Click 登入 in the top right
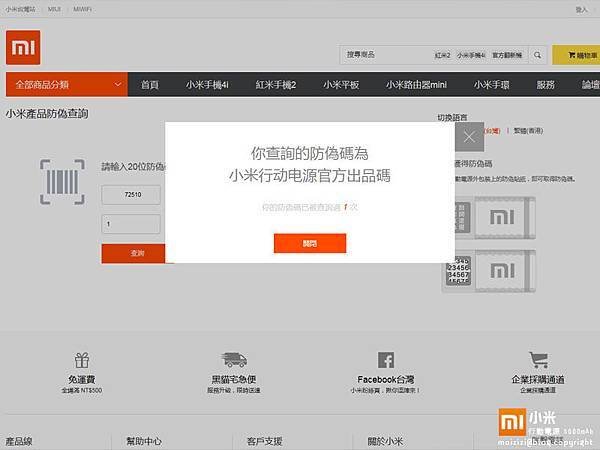Image resolution: width=600 pixels, height=450 pixels. click(581, 10)
